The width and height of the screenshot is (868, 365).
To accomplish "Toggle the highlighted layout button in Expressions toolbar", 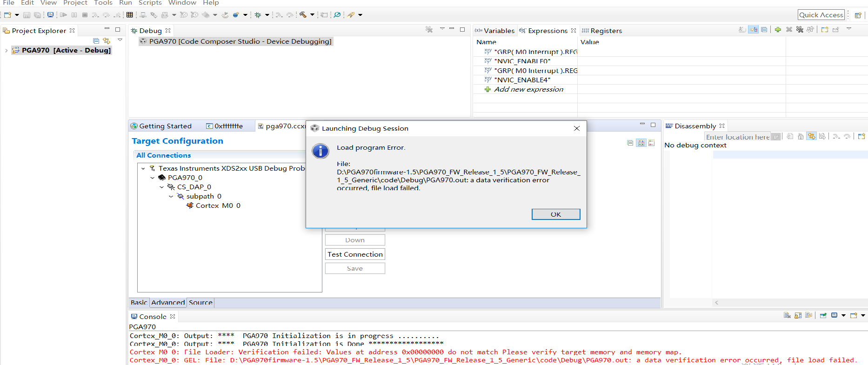I will point(754,29).
